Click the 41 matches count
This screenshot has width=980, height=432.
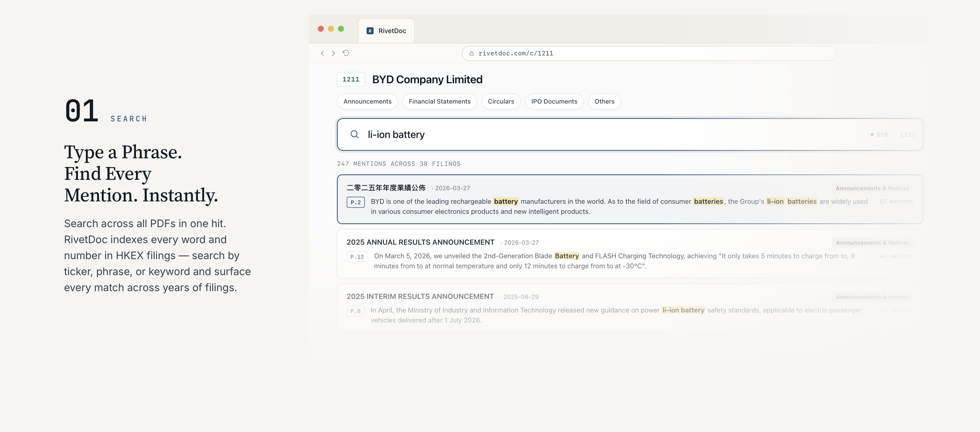(896, 256)
